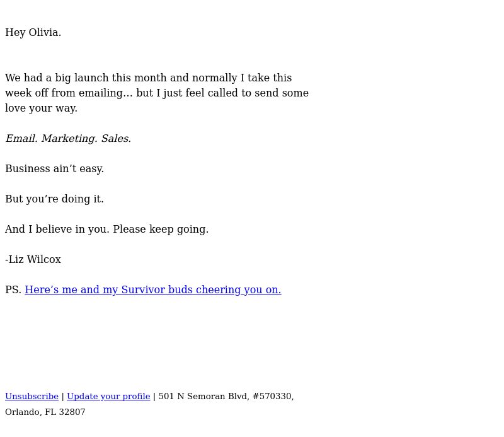This screenshot has width=504, height=437.
Task: Click the Liz Wilcox signature
Action: pos(33,259)
